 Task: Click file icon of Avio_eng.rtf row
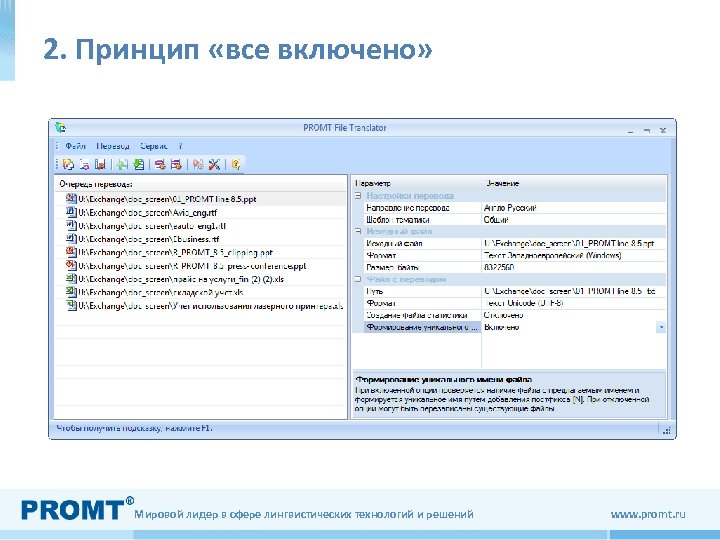[71, 212]
